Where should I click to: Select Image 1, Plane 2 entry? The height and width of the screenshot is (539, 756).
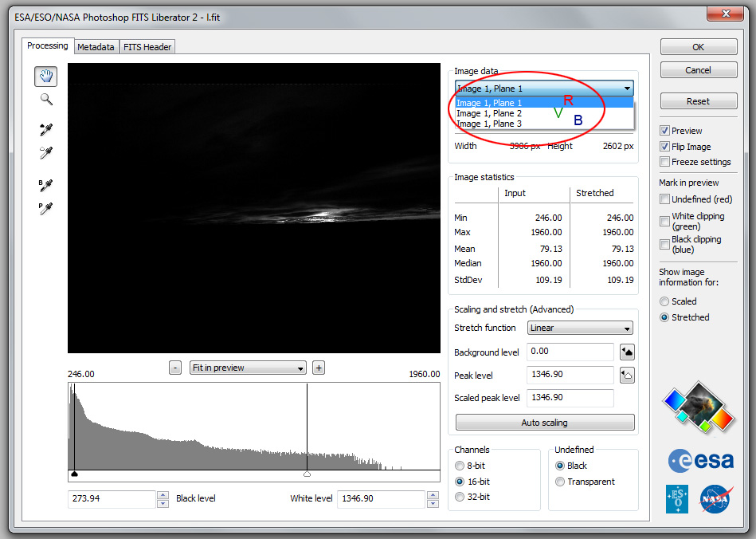coord(544,113)
